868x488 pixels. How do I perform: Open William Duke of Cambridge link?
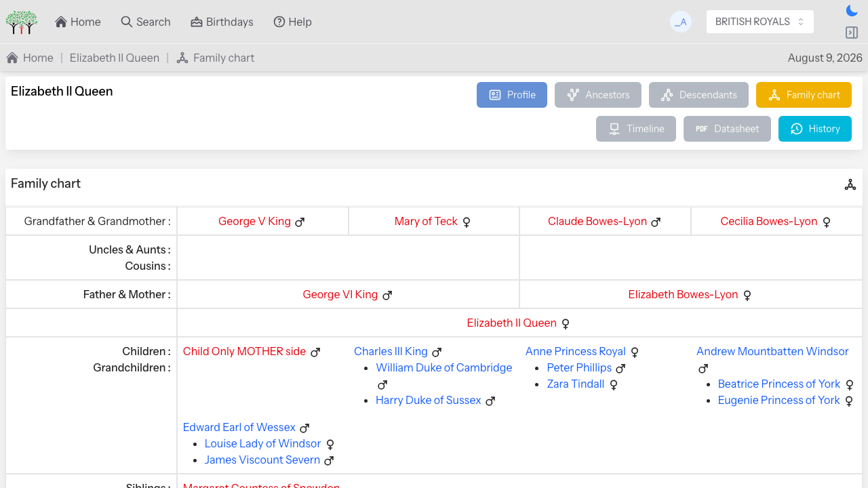click(444, 367)
